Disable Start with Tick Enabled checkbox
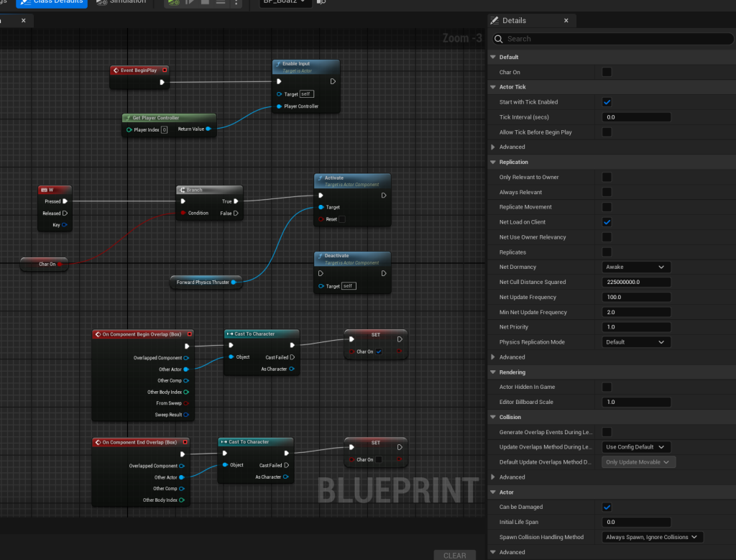The height and width of the screenshot is (560, 736). (x=607, y=102)
